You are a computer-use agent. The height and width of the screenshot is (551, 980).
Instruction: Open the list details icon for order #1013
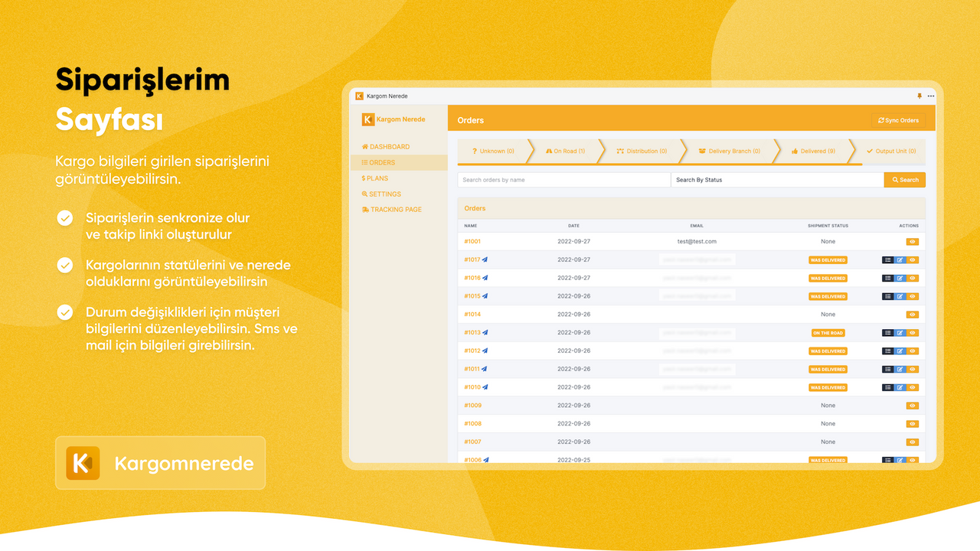[x=888, y=333]
